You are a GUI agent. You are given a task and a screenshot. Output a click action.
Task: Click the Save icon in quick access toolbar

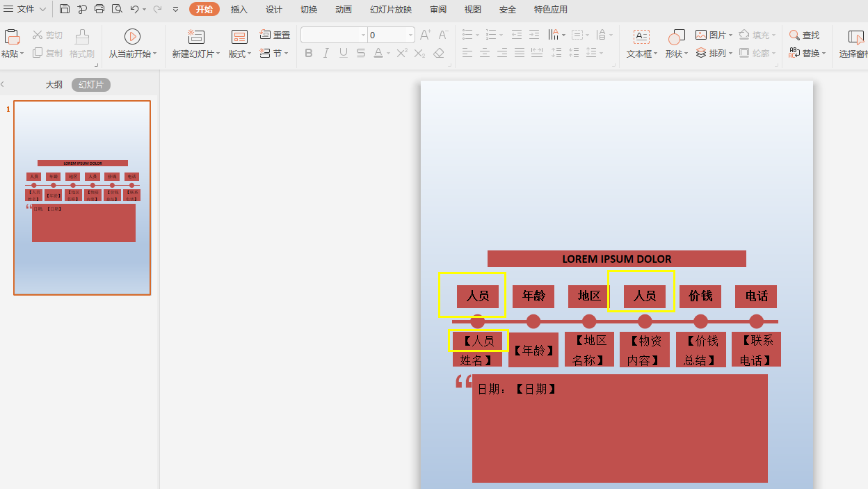(x=65, y=9)
